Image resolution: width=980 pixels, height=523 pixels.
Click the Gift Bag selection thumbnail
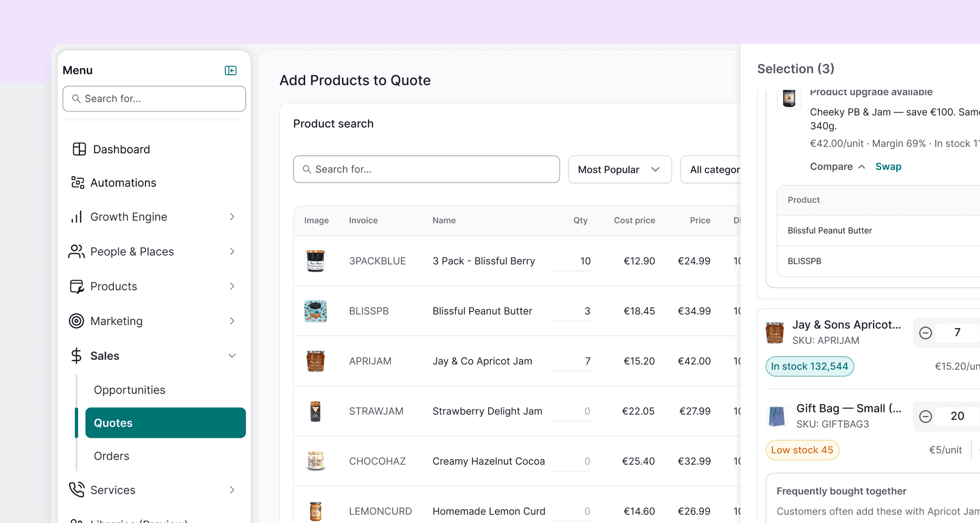pyautogui.click(x=777, y=416)
